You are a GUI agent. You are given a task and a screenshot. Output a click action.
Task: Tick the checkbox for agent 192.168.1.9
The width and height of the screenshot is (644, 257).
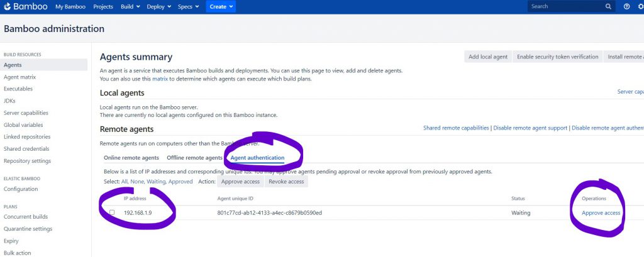(112, 213)
